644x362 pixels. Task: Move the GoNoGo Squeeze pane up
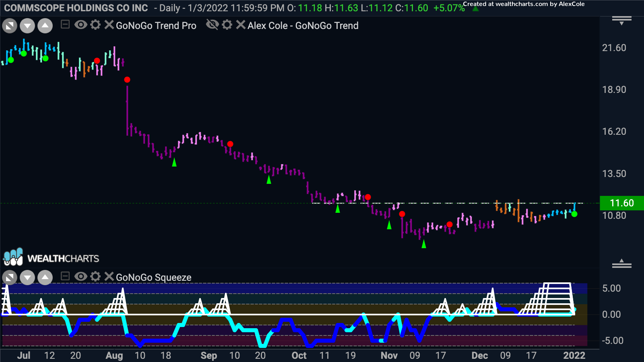pyautogui.click(x=45, y=278)
